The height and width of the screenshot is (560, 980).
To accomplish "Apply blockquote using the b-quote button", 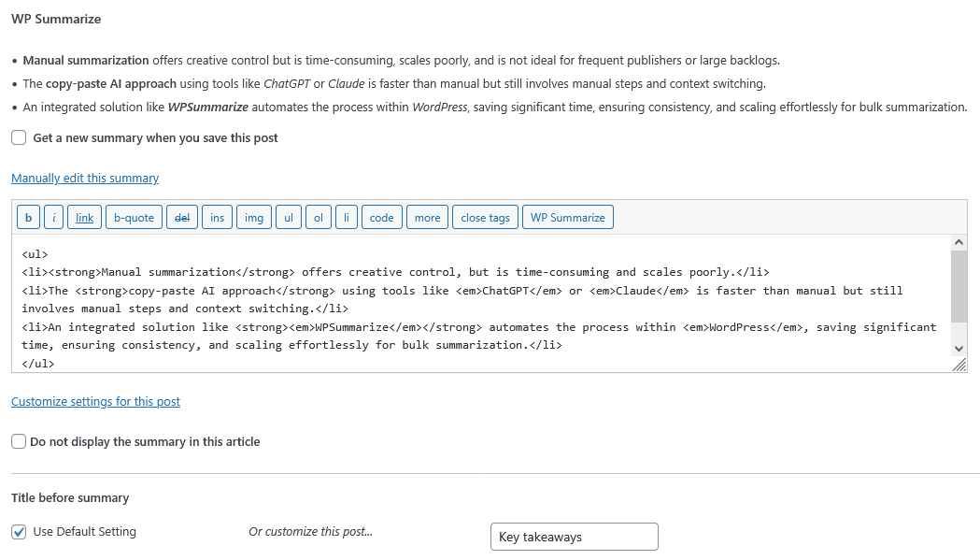I will click(x=134, y=218).
